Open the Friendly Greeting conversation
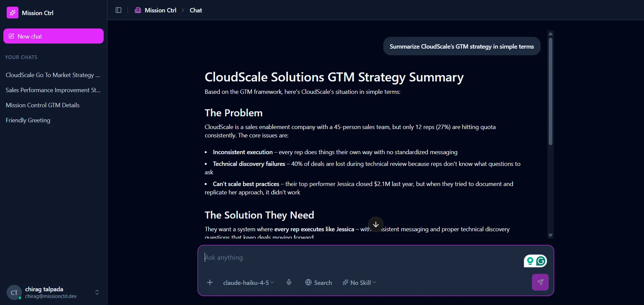The height and width of the screenshot is (305, 644). (28, 120)
